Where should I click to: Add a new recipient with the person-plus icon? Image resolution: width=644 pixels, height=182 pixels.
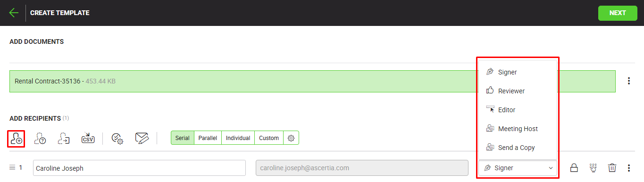(17, 138)
